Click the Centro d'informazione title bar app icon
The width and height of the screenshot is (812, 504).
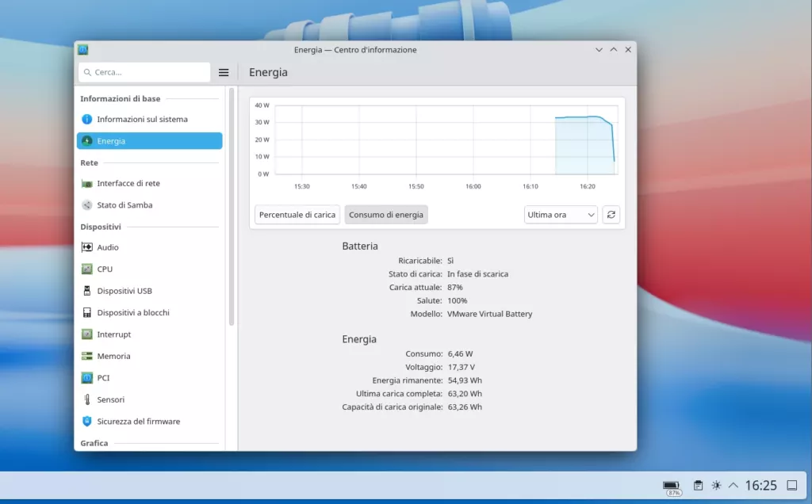pos(82,50)
